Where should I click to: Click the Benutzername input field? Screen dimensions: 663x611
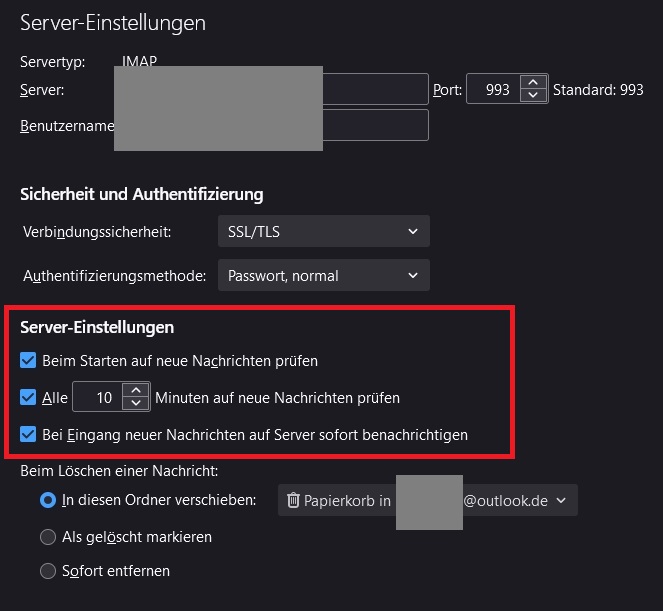pyautogui.click(x=375, y=126)
